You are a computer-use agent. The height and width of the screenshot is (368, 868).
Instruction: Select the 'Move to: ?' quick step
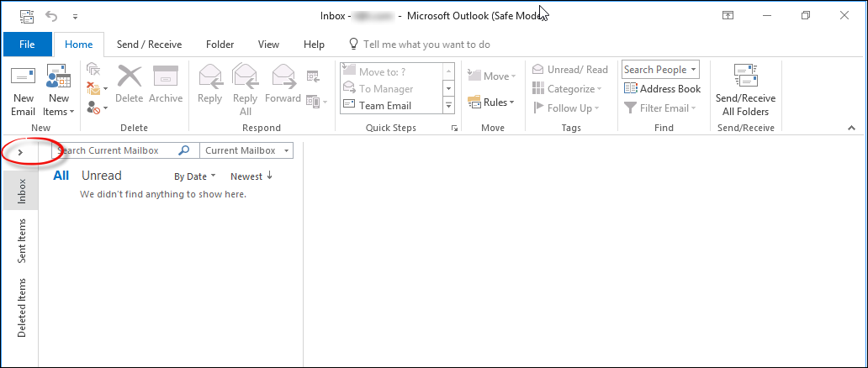392,71
